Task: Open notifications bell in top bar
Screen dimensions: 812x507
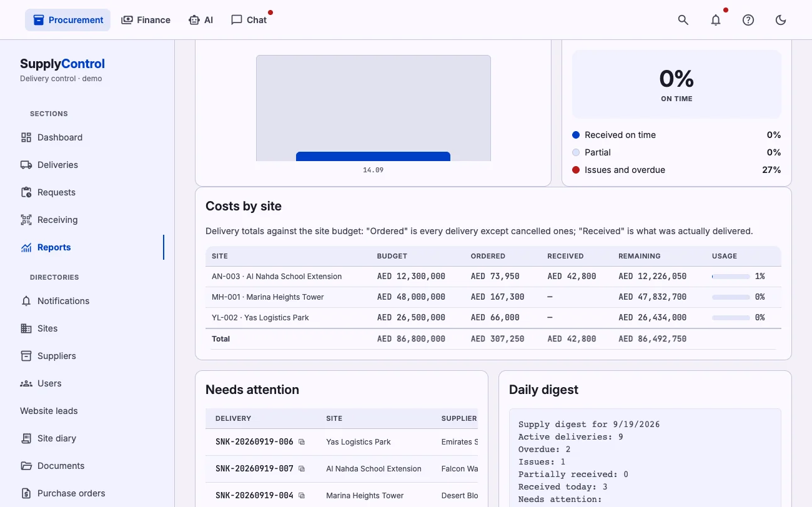Action: click(716, 20)
